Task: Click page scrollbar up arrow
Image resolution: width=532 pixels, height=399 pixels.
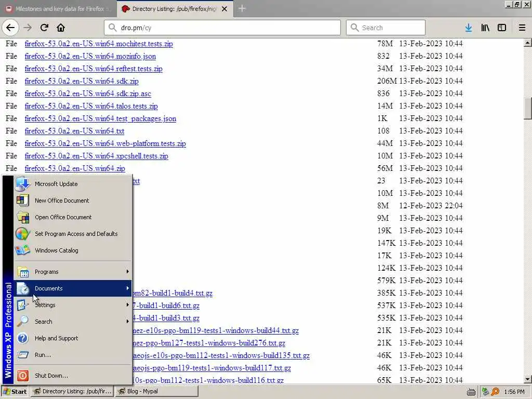Action: (528, 43)
